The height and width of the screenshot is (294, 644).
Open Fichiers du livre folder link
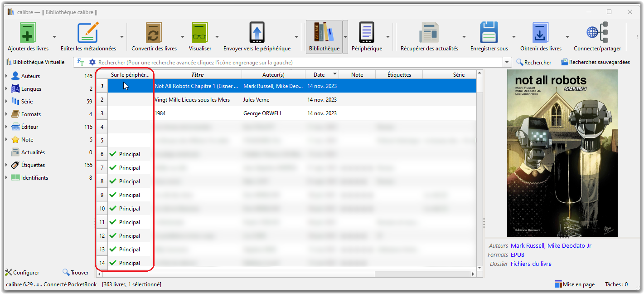click(531, 264)
